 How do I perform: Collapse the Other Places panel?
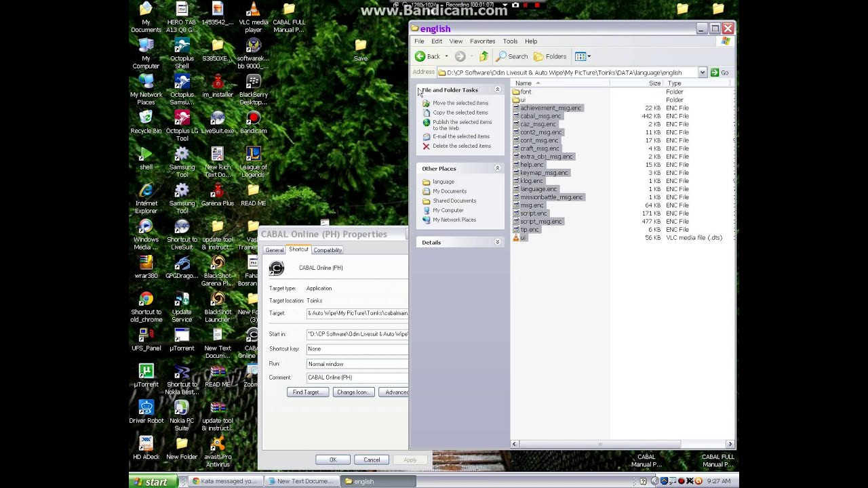point(497,168)
